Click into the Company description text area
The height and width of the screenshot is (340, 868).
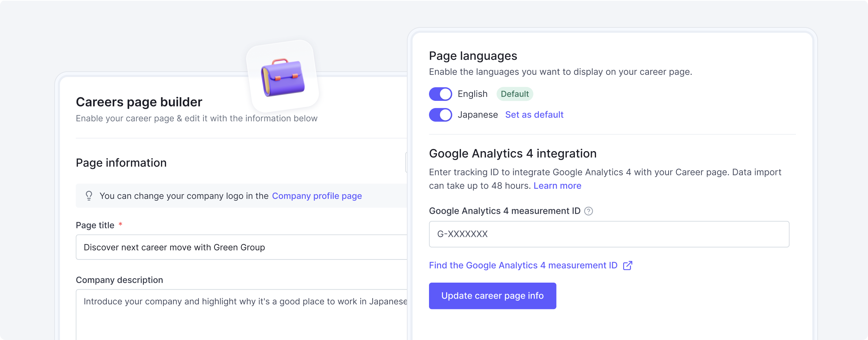point(241,314)
